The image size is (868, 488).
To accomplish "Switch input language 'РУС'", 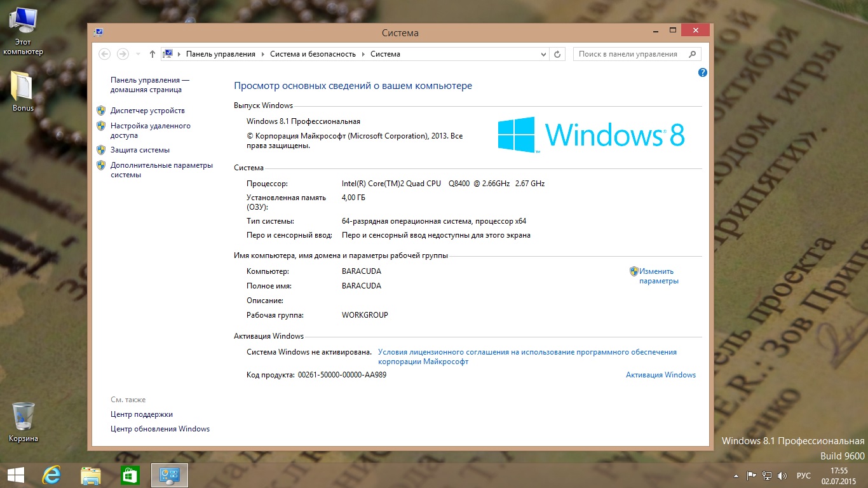I will [804, 476].
